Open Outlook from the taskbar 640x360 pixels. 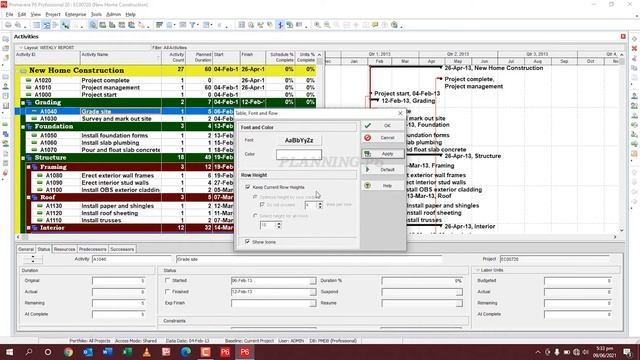point(88,352)
